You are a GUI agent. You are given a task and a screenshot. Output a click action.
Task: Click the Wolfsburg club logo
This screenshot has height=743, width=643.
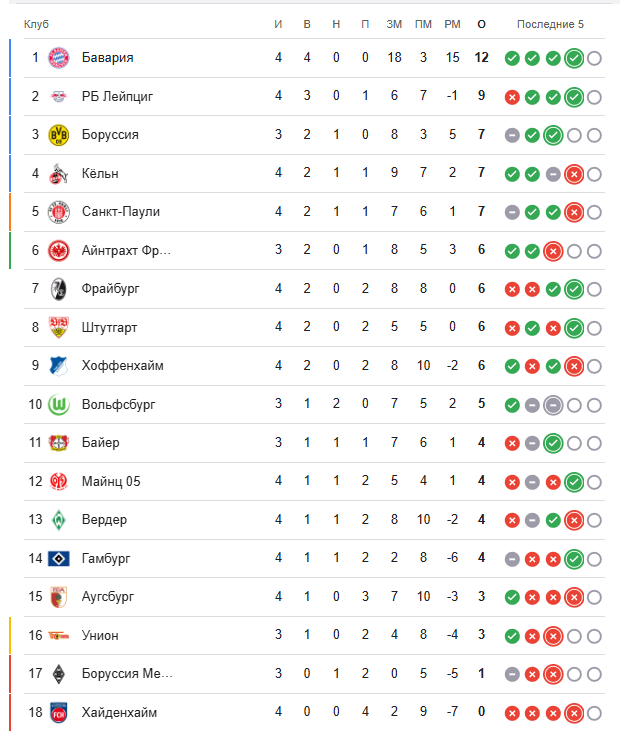click(59, 405)
